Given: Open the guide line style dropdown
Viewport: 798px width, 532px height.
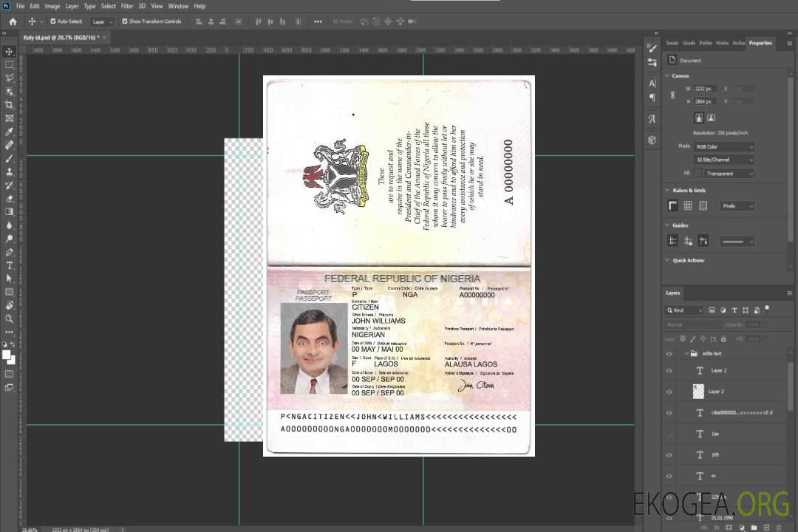Looking at the screenshot, I should click(737, 242).
